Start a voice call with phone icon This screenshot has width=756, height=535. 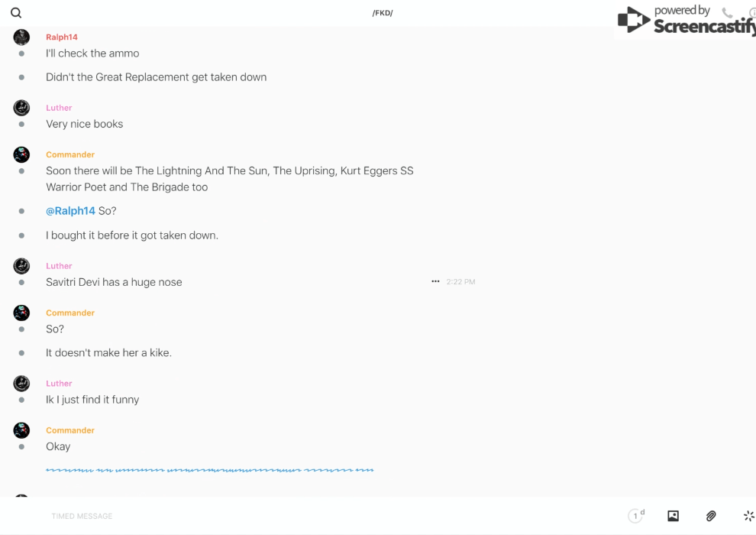[727, 13]
